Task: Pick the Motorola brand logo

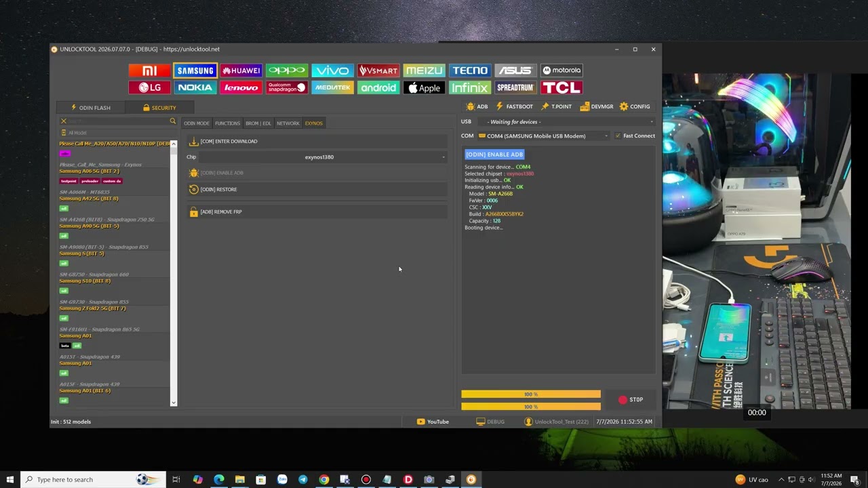Action: [x=561, y=70]
